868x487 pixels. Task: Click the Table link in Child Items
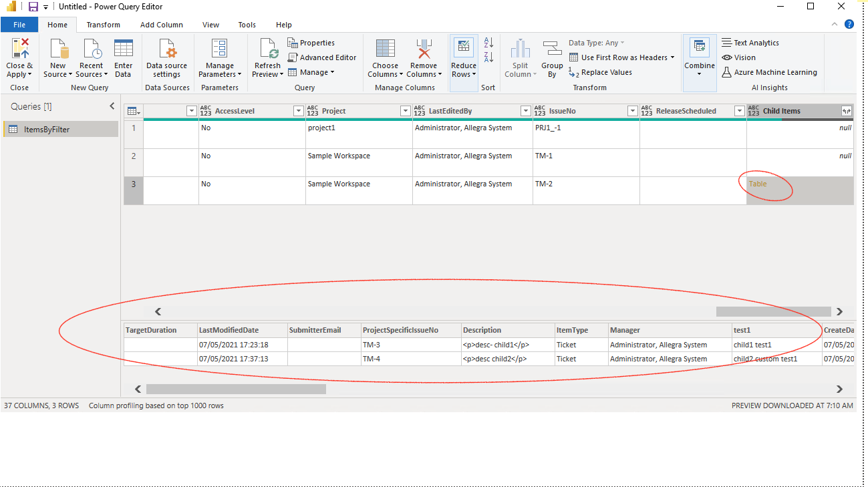click(x=759, y=184)
